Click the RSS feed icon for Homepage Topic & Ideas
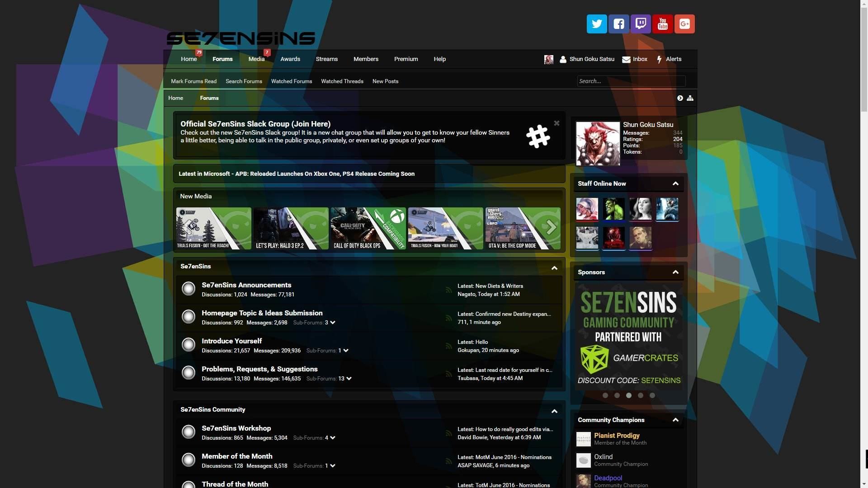This screenshot has height=488, width=868. (x=448, y=318)
